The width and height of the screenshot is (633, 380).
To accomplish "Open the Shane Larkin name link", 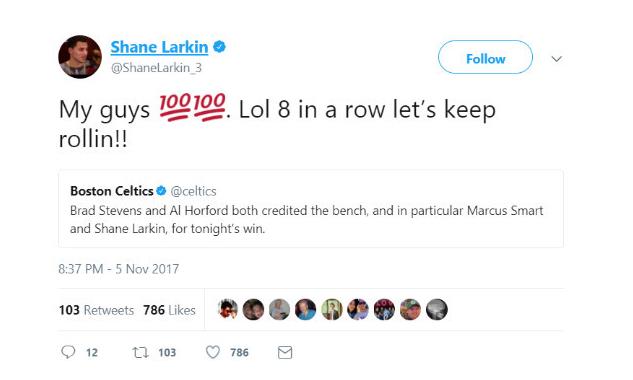I will point(159,47).
